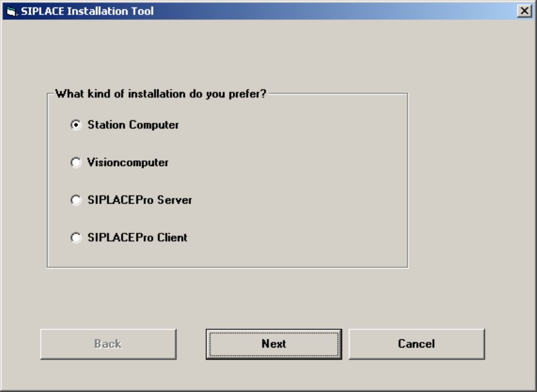Click the SIPLACE app icon in title bar
This screenshot has width=537, height=392.
coord(11,11)
